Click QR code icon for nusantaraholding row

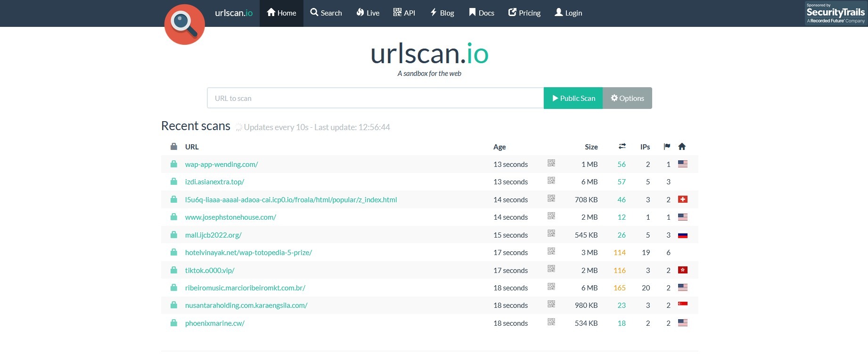551,304
